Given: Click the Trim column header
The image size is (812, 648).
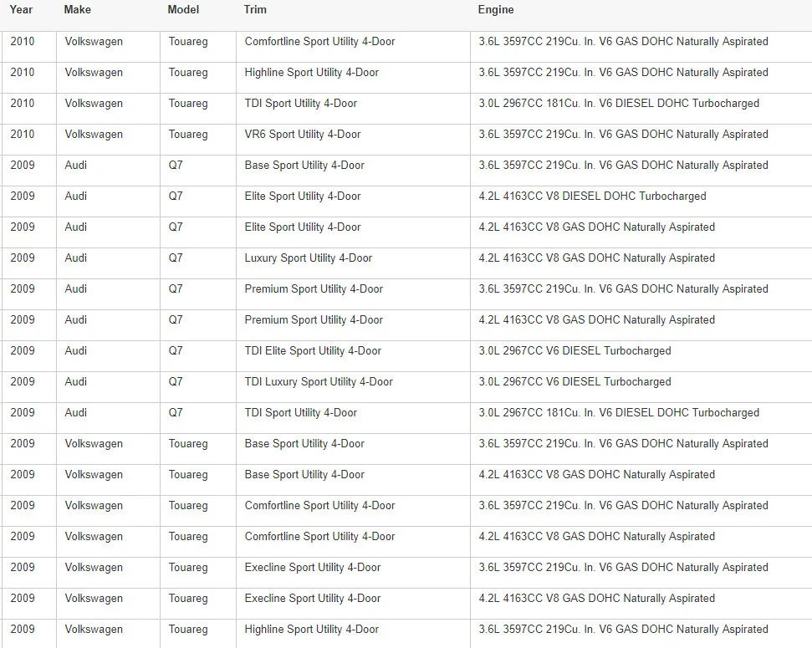Looking at the screenshot, I should click(255, 9).
